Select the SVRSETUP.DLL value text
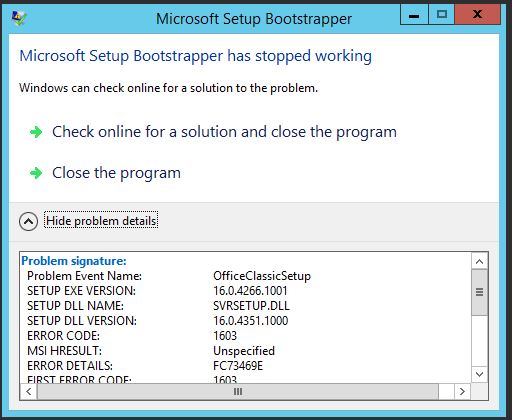 pos(251,306)
